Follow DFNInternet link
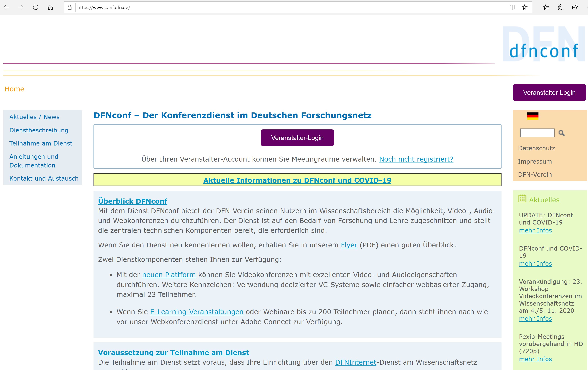Screen dimensions: 588x370 point(356,362)
